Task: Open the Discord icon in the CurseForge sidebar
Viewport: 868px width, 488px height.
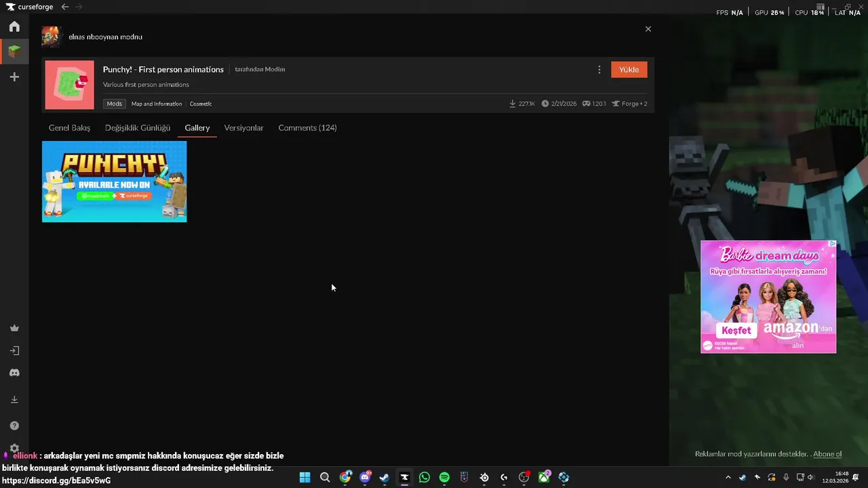Action: click(x=14, y=373)
